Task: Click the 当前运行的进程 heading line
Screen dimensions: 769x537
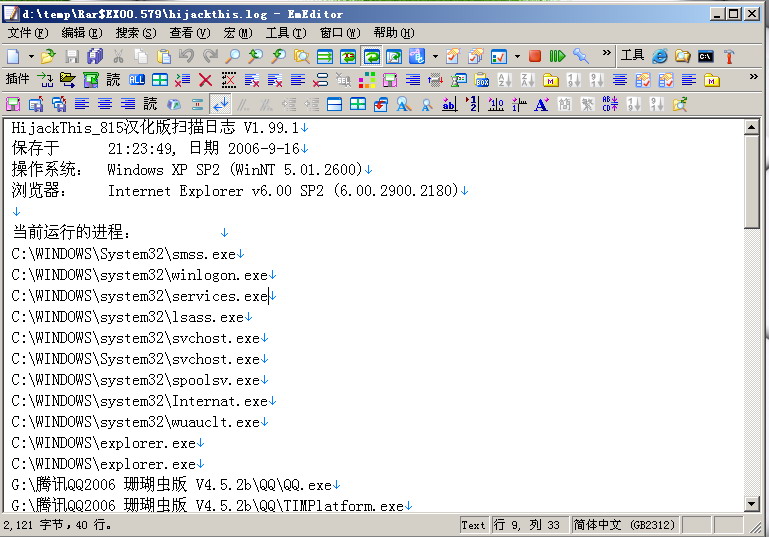Action: [x=71, y=232]
